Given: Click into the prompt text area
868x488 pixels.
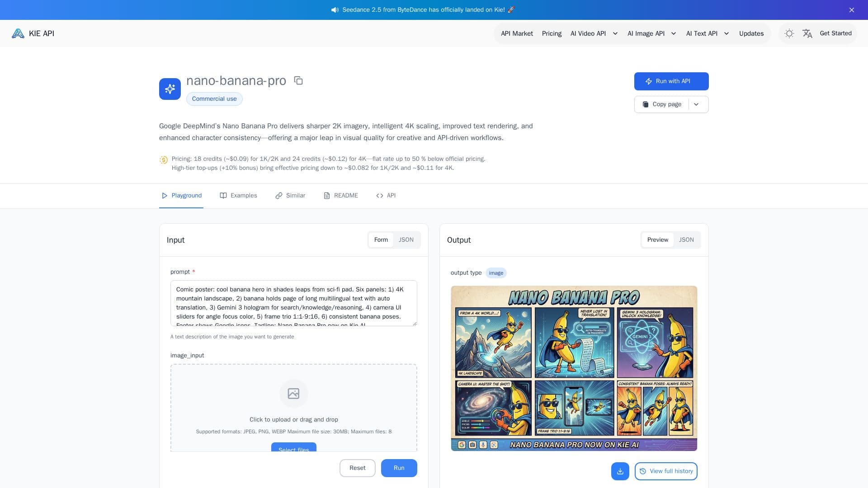Looking at the screenshot, I should point(294,303).
